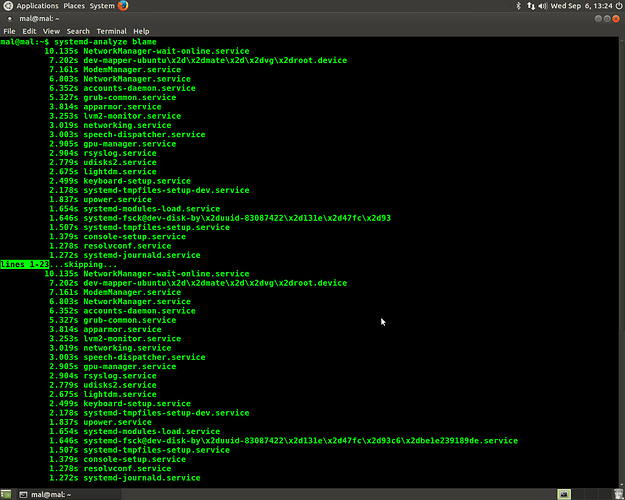Open the terminal Search menu
This screenshot has width=625, height=500.
tap(78, 31)
